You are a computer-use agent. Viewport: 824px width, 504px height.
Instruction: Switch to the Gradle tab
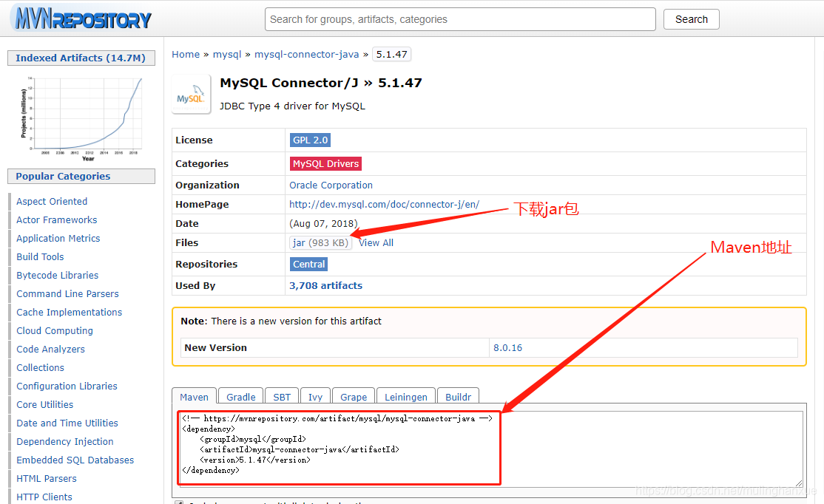point(240,397)
